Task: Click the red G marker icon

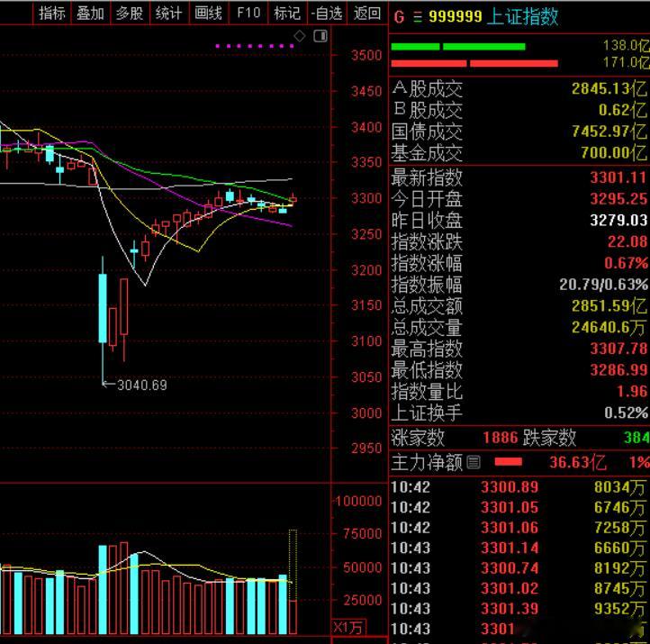Action: [399, 17]
